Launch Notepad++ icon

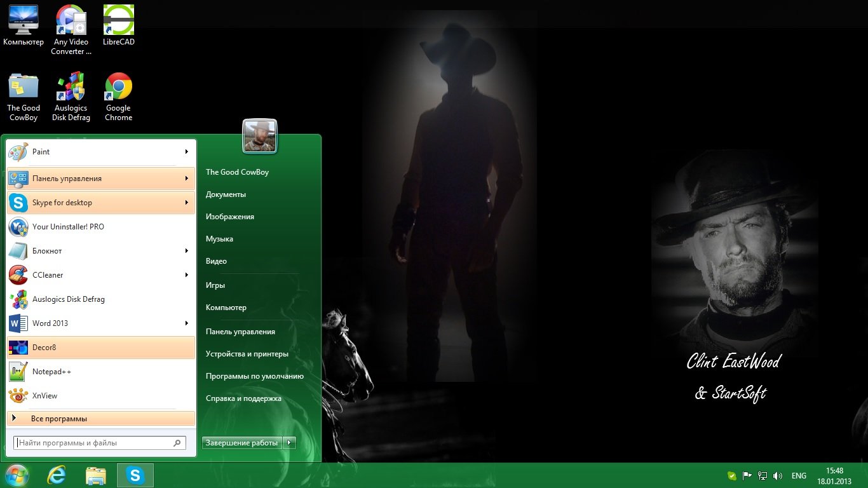pyautogui.click(x=18, y=372)
